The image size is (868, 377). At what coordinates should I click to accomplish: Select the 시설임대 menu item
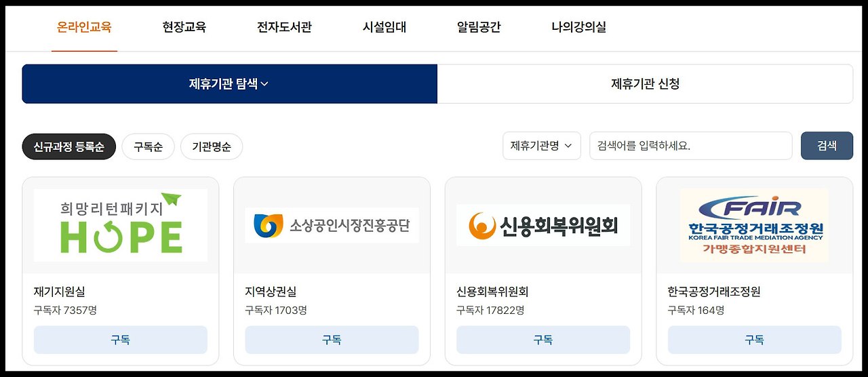point(384,28)
